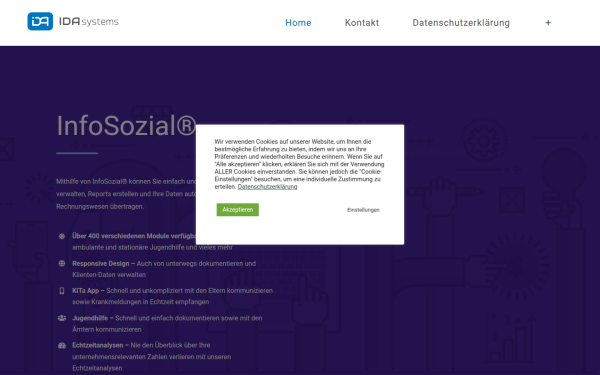Expand the plus menu in the header
Image resolution: width=600 pixels, height=375 pixels.
pyautogui.click(x=548, y=23)
